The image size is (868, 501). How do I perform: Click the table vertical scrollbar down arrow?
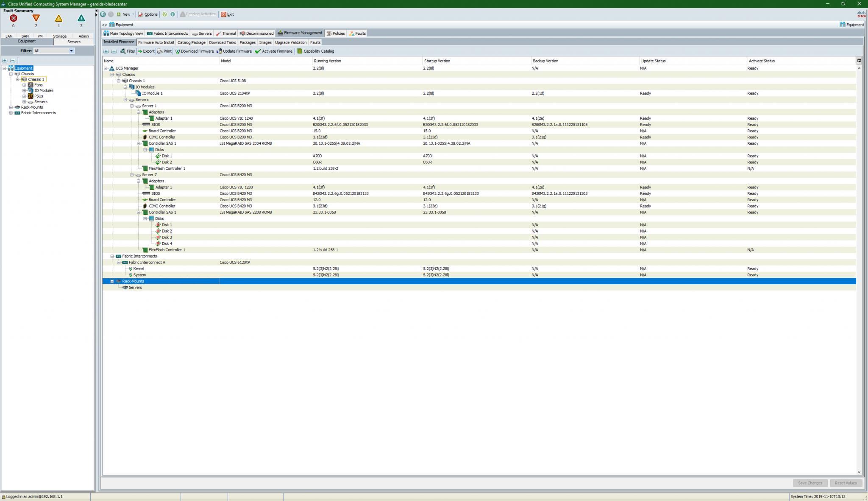click(x=859, y=472)
